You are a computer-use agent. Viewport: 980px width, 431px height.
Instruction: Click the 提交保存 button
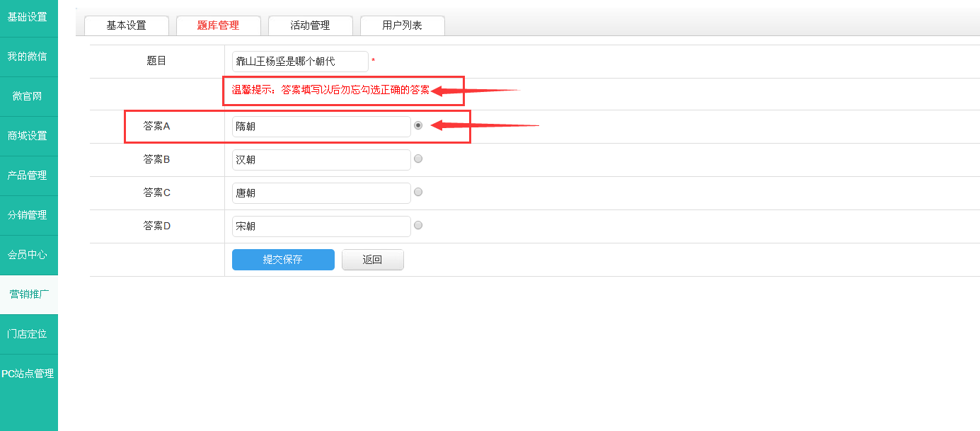coord(283,260)
